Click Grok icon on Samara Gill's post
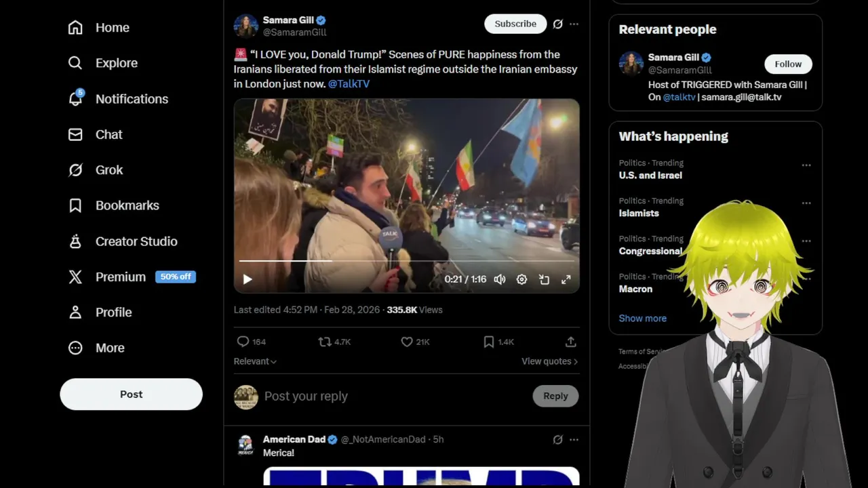 pos(557,24)
